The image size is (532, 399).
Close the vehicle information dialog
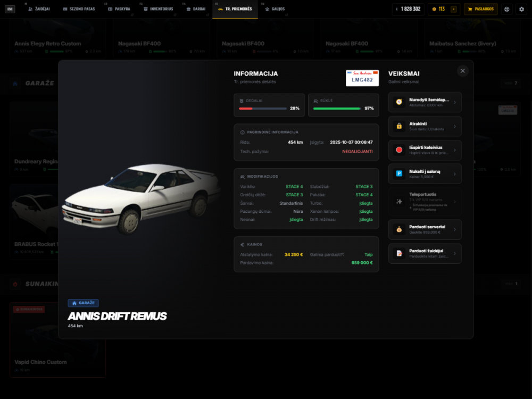point(462,71)
